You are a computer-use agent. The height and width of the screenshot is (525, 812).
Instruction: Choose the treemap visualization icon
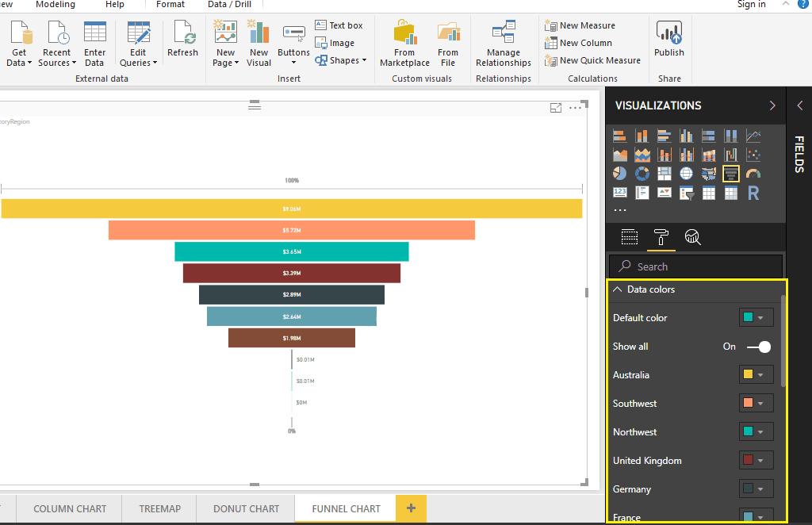[665, 174]
